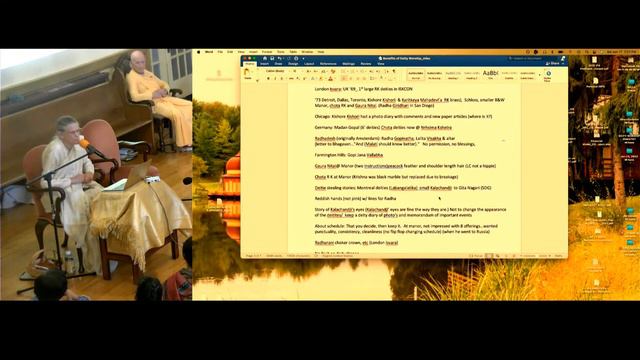The width and height of the screenshot is (640, 360).
Task: Open the Apple menu
Action: coord(199,52)
